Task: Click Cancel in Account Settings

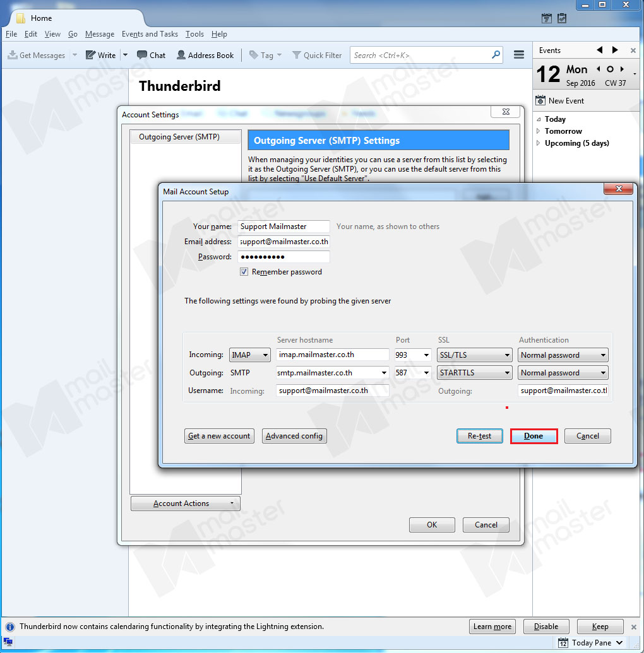Action: [x=486, y=525]
